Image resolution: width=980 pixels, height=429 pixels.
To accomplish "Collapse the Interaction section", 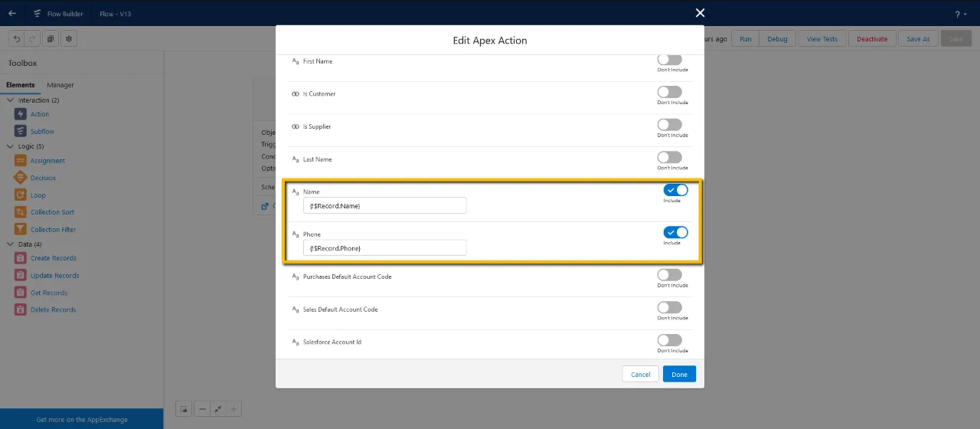I will pos(11,100).
